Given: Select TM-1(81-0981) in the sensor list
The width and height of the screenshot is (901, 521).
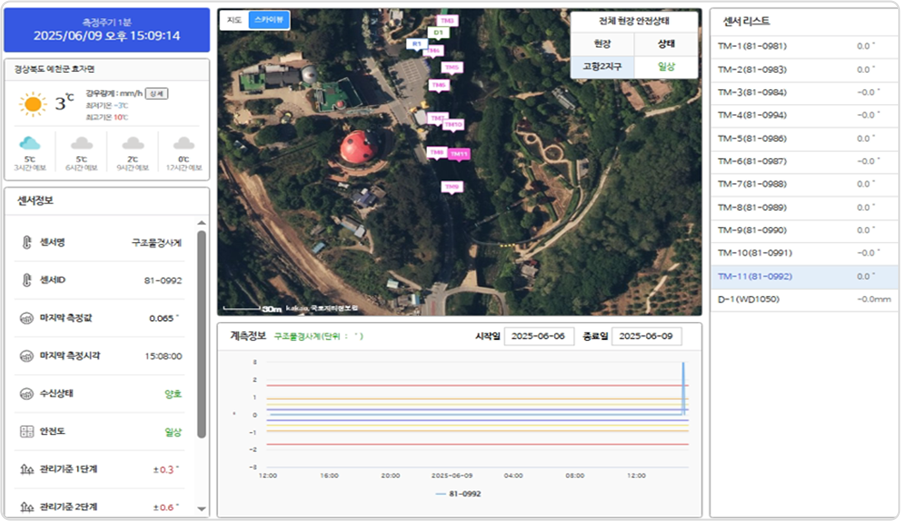Looking at the screenshot, I should point(804,47).
